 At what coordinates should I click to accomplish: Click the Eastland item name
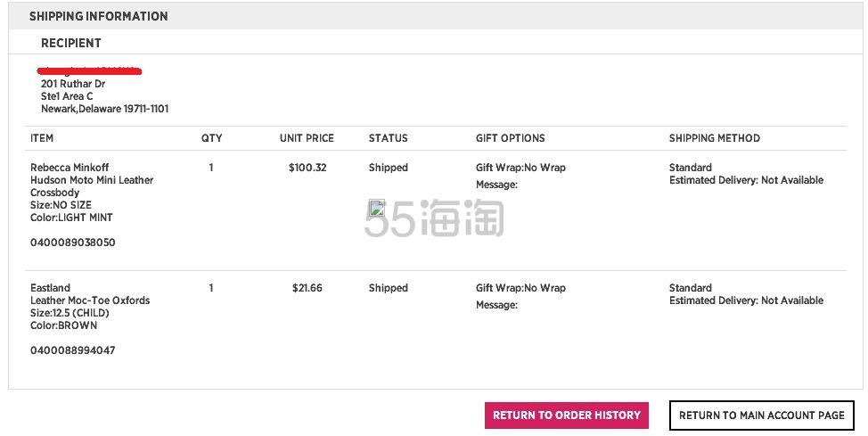click(51, 288)
